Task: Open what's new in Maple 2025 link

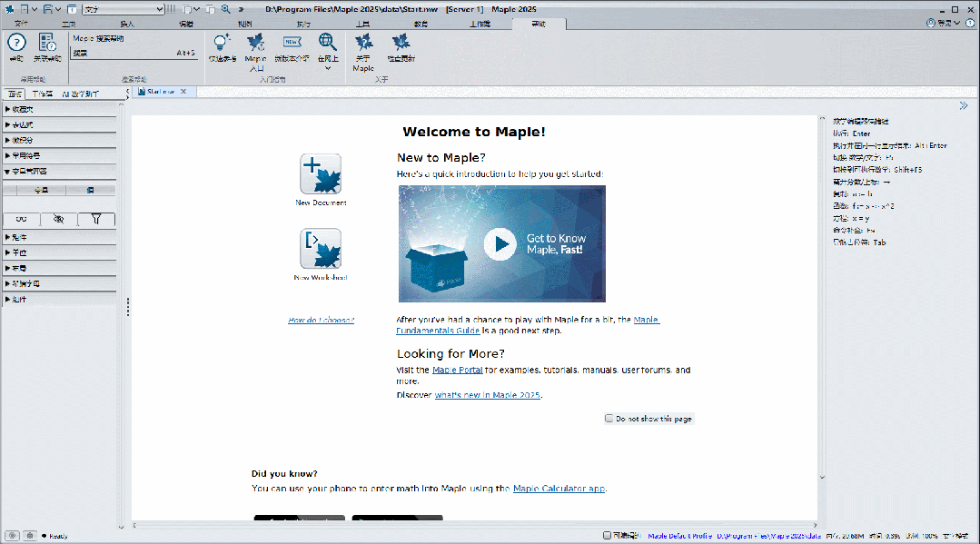Action: [x=488, y=395]
